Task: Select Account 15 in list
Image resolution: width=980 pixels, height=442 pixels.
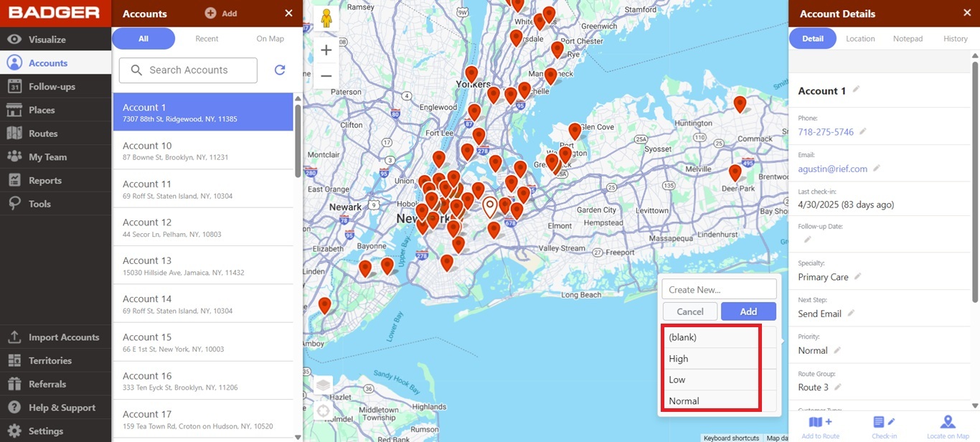Action: (x=203, y=342)
